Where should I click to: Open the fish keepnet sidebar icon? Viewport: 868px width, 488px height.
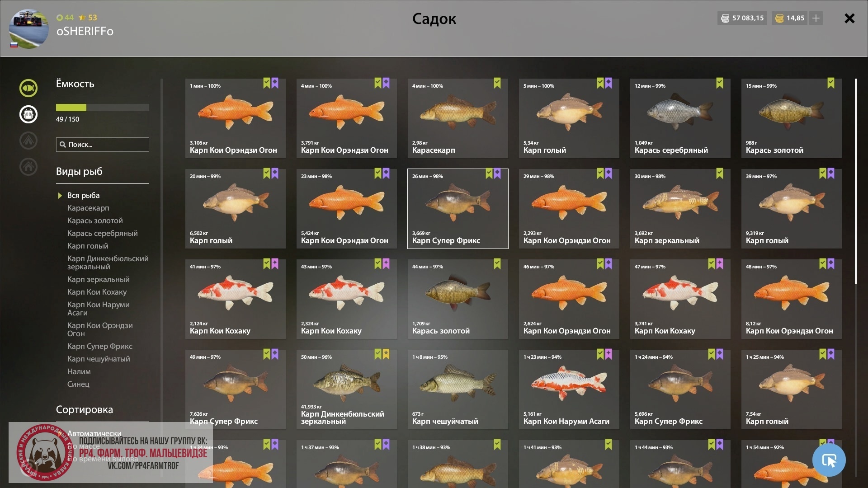(x=28, y=88)
